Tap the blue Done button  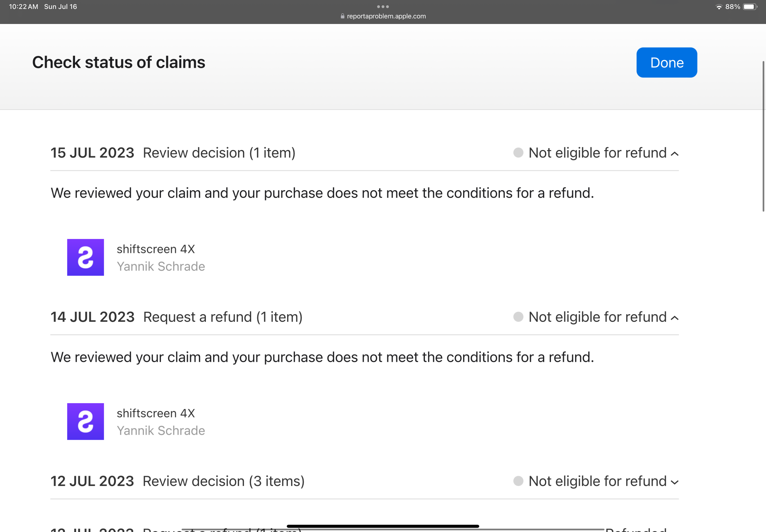pyautogui.click(x=666, y=63)
